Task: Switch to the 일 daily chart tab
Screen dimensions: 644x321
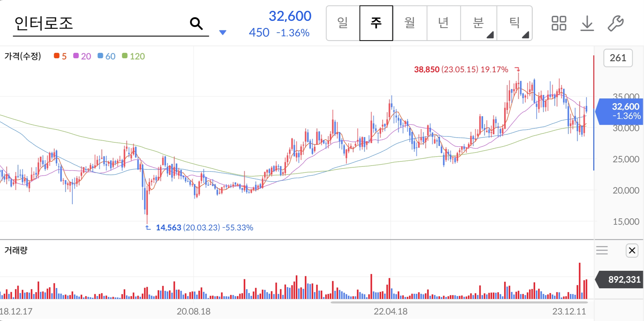Action: click(x=342, y=23)
